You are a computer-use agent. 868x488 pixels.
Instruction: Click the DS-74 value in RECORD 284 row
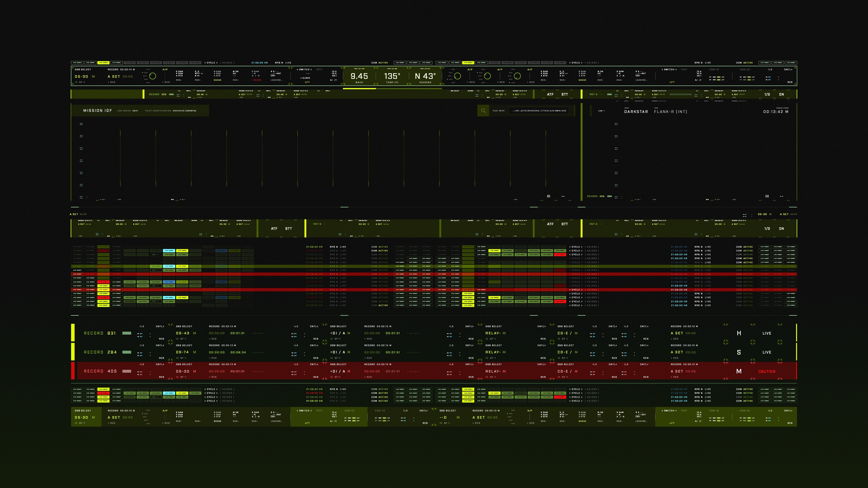[183, 352]
